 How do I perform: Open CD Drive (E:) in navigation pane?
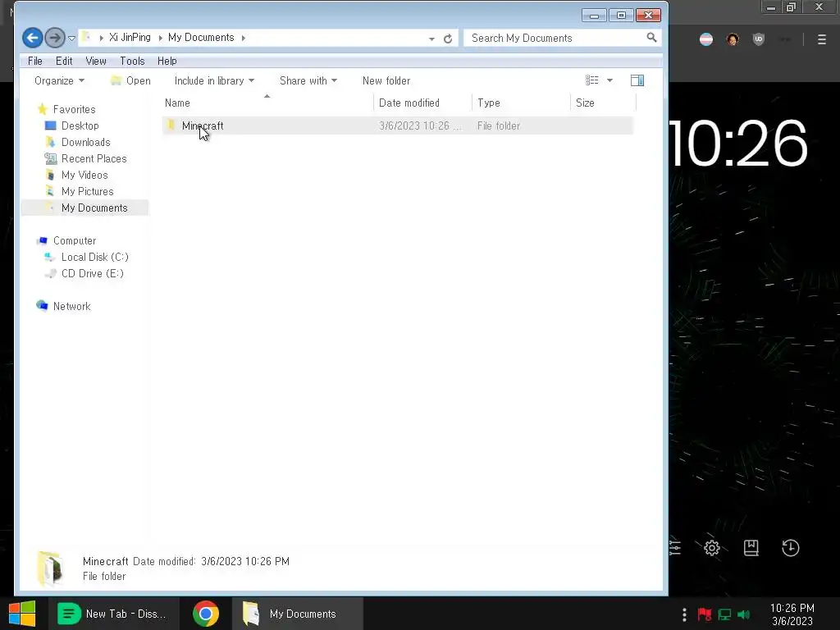[x=92, y=274]
